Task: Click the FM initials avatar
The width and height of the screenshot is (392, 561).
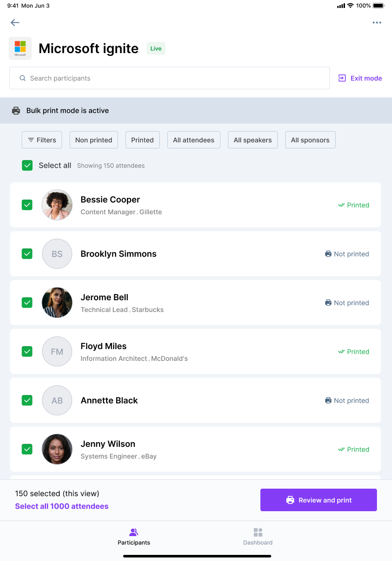Action: [57, 351]
